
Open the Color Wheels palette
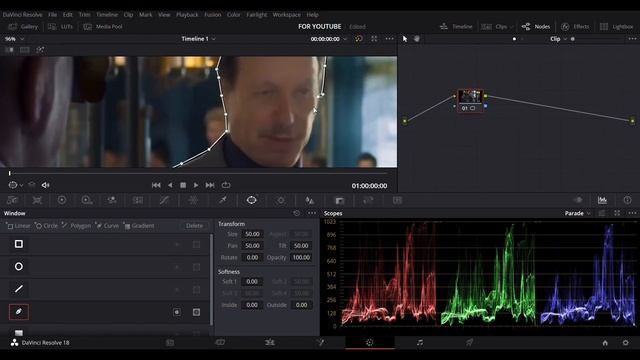coord(62,200)
